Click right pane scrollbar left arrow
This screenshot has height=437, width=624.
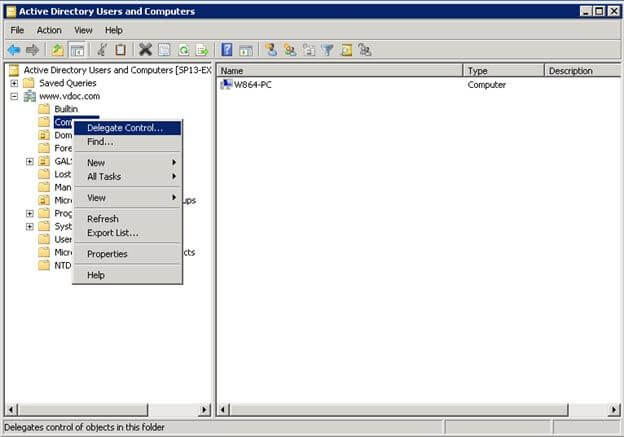(x=223, y=410)
